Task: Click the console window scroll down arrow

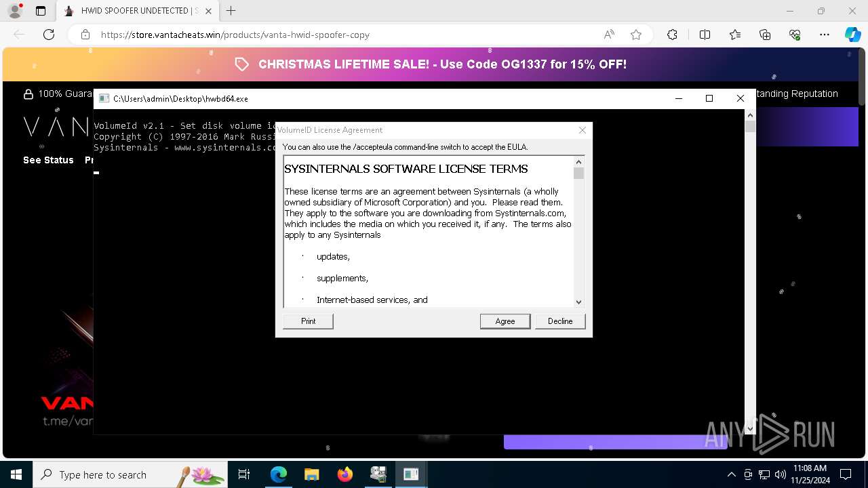Action: click(750, 428)
